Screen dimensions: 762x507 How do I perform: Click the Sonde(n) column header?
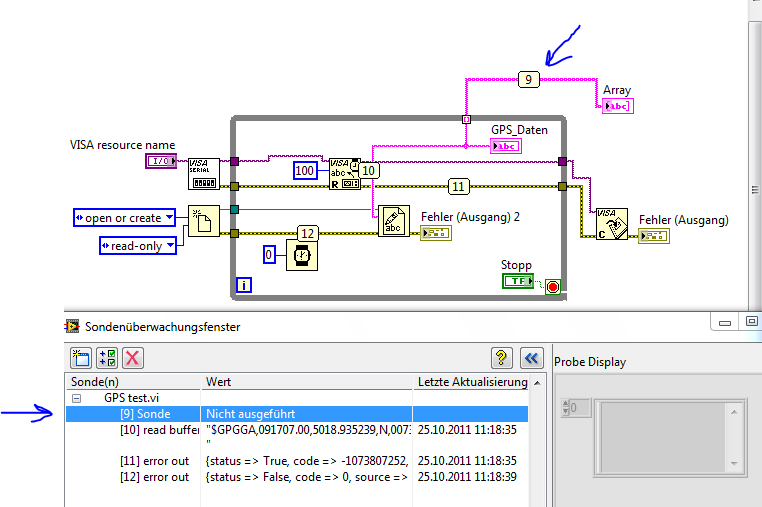click(x=134, y=382)
